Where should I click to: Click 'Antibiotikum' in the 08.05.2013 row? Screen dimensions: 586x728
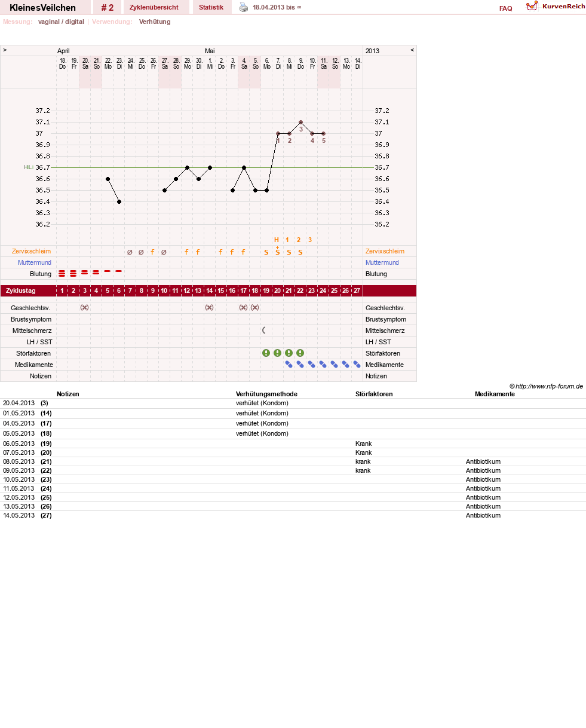483,461
